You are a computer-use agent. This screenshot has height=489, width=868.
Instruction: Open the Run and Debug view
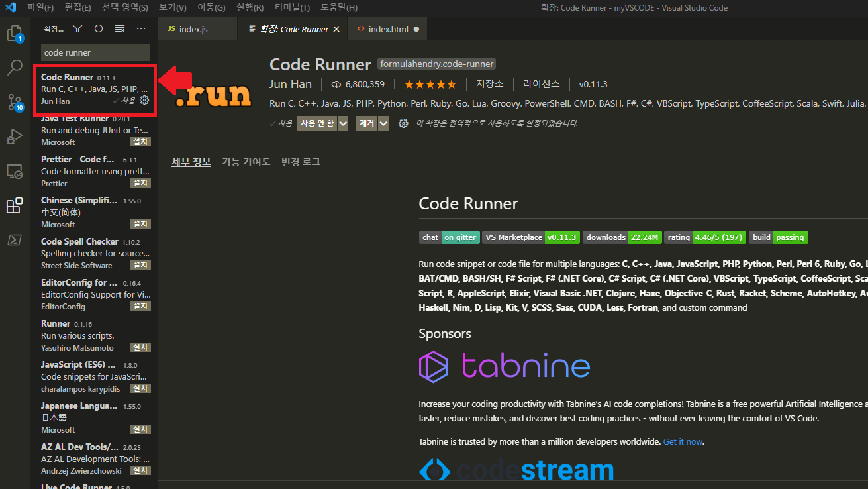click(15, 136)
